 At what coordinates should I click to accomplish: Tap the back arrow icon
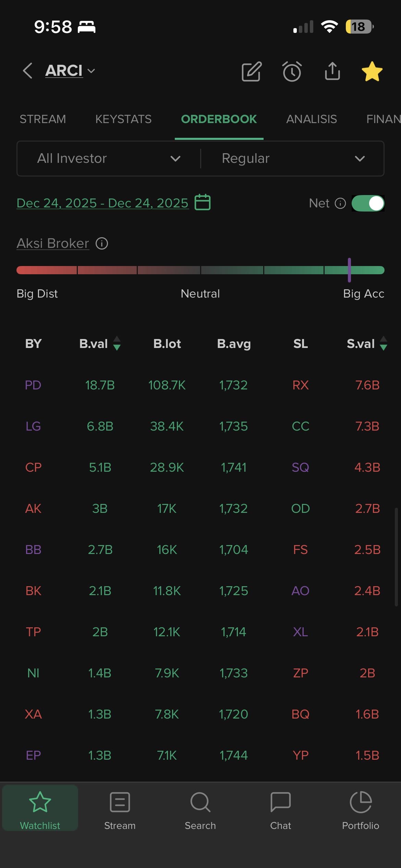[x=28, y=71]
